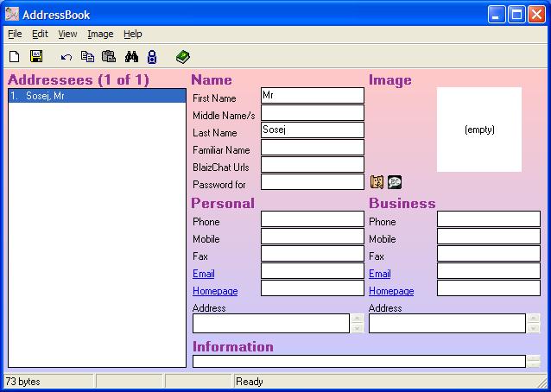The height and width of the screenshot is (392, 551).
Task: Click the Personal Address text box
Action: click(x=271, y=323)
